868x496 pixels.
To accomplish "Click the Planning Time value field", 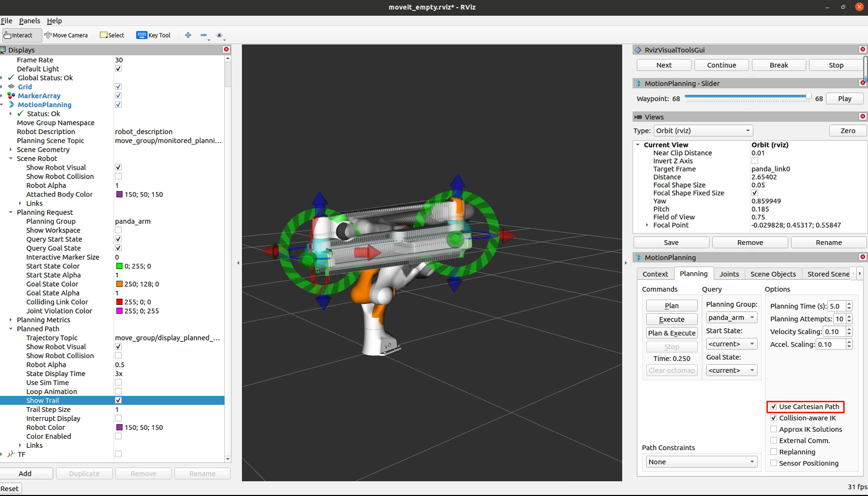I will point(837,306).
